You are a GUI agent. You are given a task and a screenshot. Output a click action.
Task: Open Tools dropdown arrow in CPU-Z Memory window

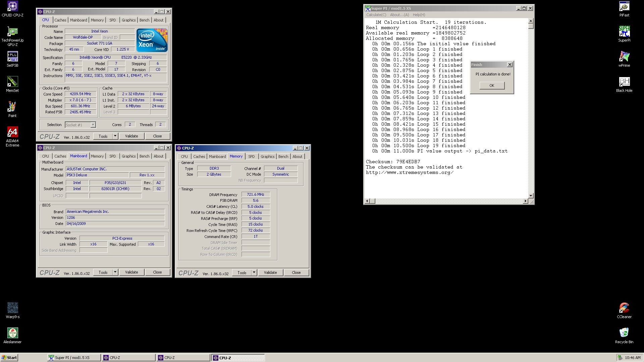[x=254, y=273]
